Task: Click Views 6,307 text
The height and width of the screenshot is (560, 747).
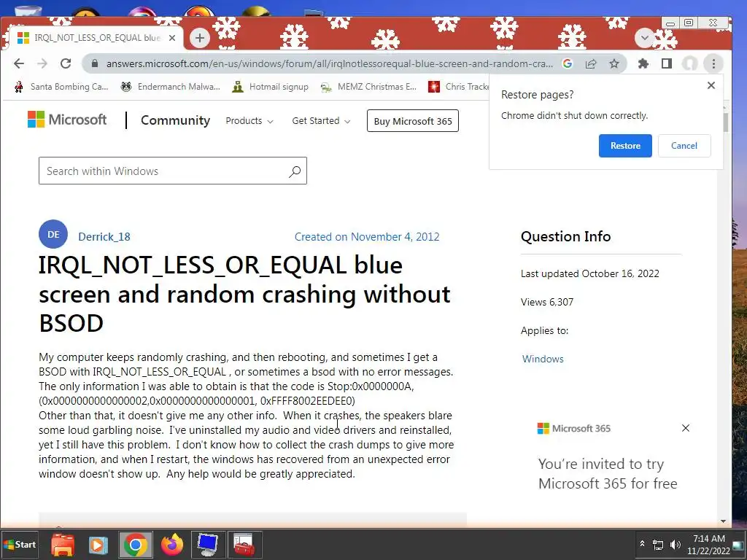Action: [547, 302]
